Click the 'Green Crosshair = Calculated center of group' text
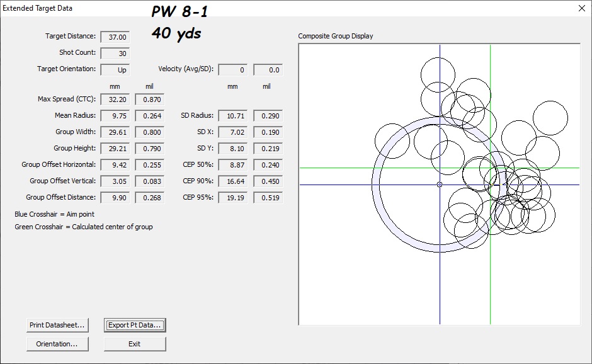 (x=83, y=227)
